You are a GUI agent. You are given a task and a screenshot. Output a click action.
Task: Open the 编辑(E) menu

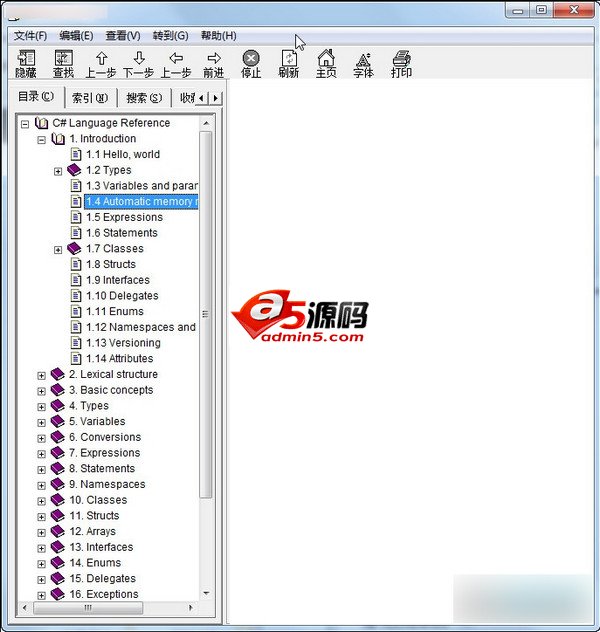pyautogui.click(x=76, y=36)
